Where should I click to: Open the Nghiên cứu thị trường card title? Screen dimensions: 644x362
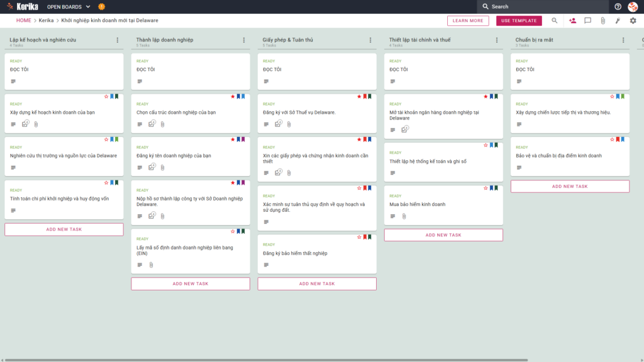coord(64,156)
